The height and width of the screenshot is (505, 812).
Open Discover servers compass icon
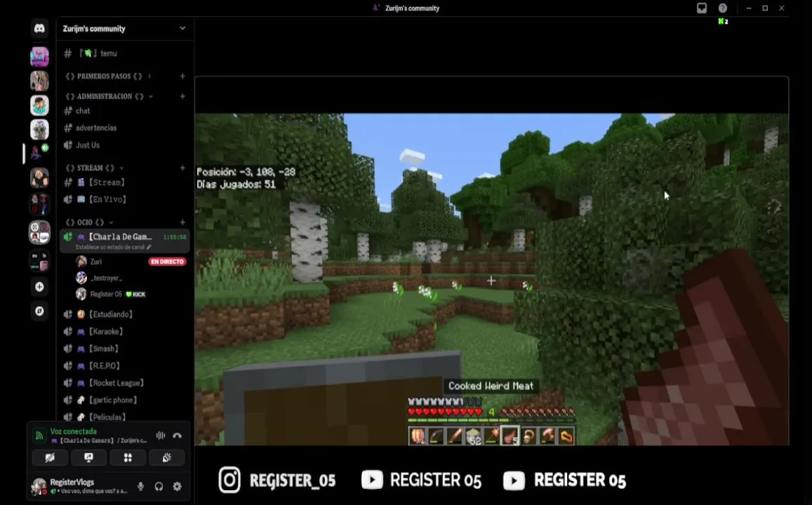coord(39,311)
